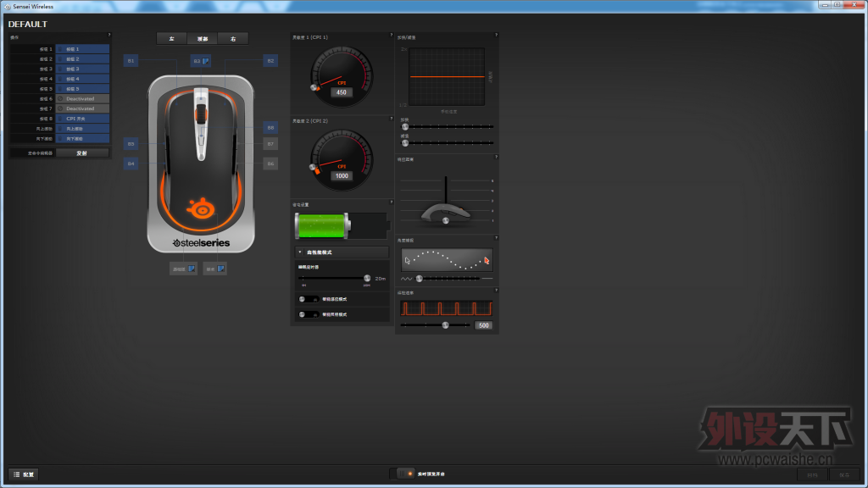
Task: Click the CPI 2 value field showing 1000
Action: tap(342, 176)
